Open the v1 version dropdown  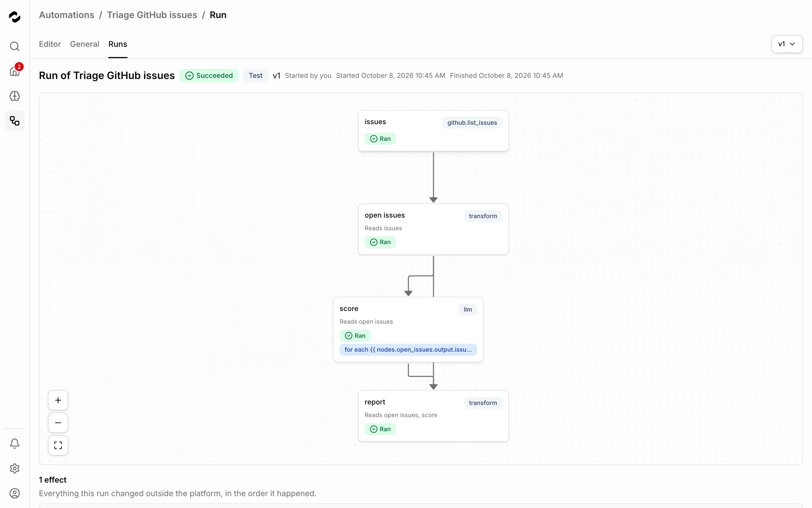(787, 44)
